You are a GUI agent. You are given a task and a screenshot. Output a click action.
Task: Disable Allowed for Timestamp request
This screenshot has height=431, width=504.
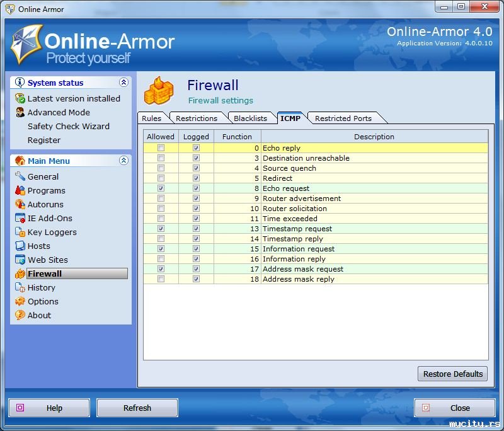coord(161,229)
